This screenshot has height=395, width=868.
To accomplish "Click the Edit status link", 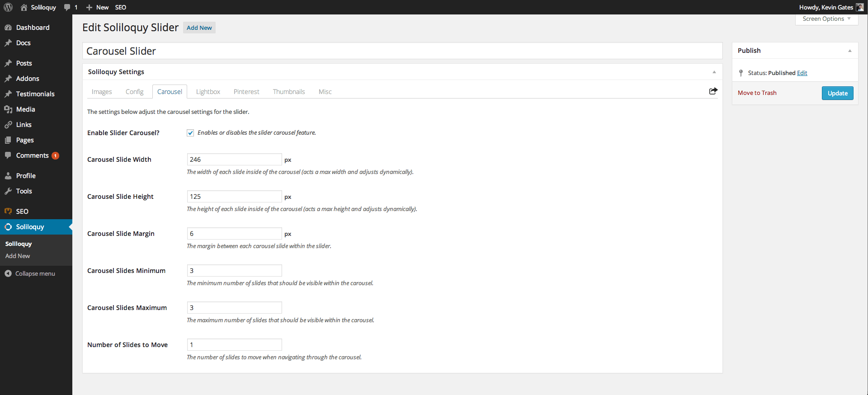I will pyautogui.click(x=802, y=73).
